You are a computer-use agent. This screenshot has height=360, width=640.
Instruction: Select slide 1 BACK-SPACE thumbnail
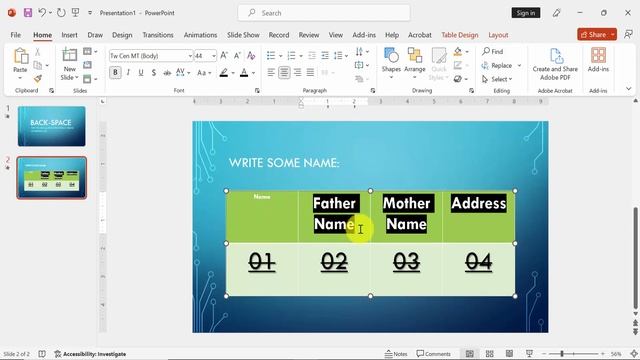tap(51, 126)
